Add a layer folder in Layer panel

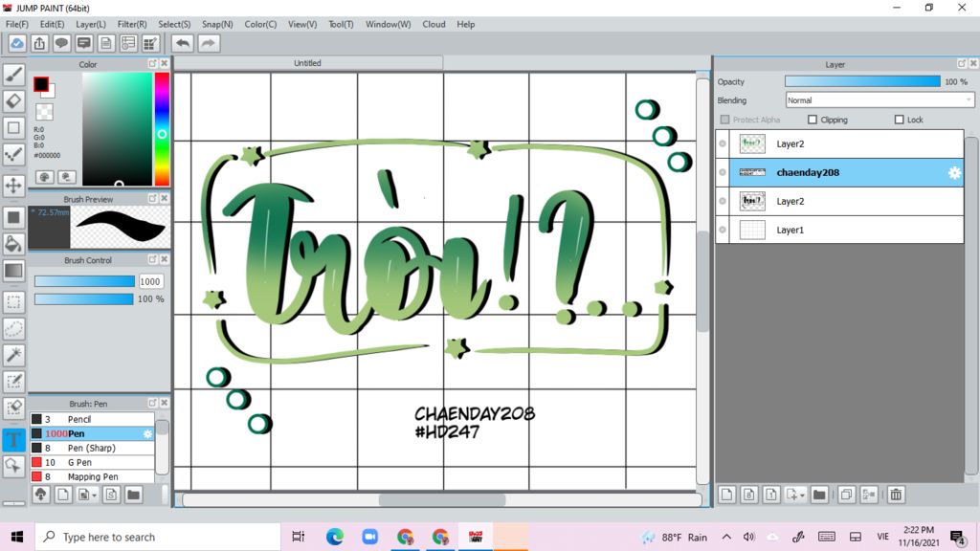point(819,495)
